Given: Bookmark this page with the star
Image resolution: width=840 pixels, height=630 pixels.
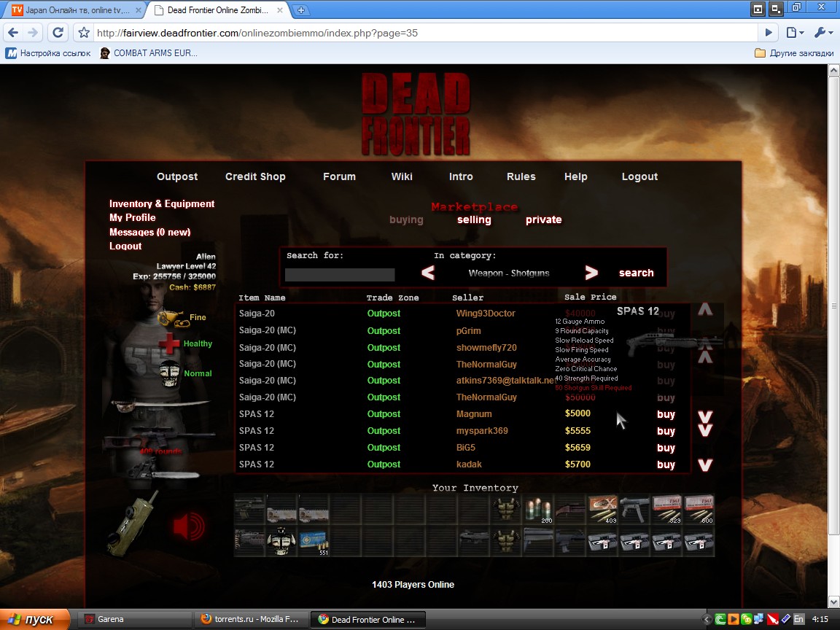Looking at the screenshot, I should pos(84,33).
